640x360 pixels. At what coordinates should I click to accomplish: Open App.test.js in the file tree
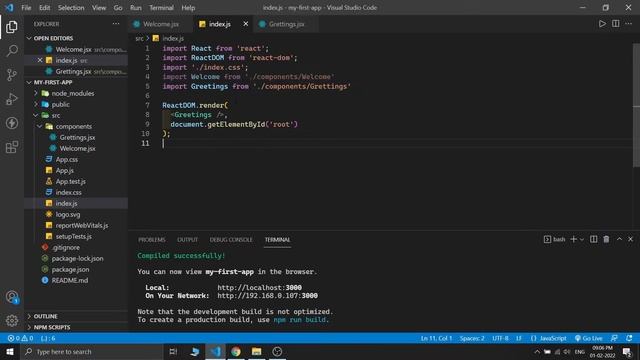click(x=71, y=182)
